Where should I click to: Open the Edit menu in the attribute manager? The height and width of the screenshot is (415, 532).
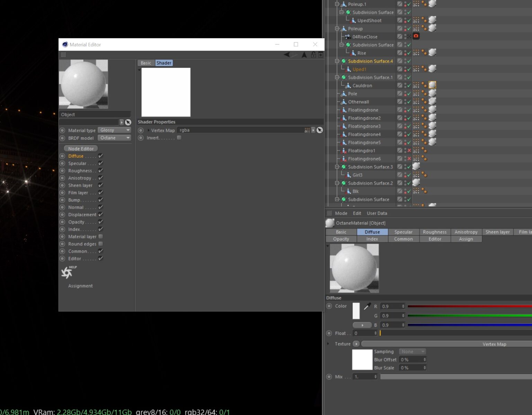(x=357, y=213)
